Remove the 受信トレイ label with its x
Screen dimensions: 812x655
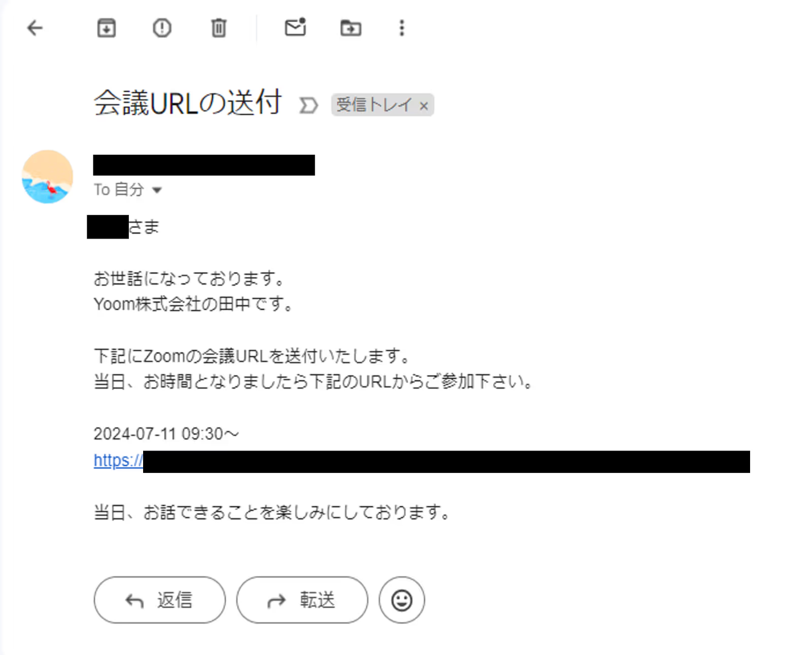[x=424, y=106]
